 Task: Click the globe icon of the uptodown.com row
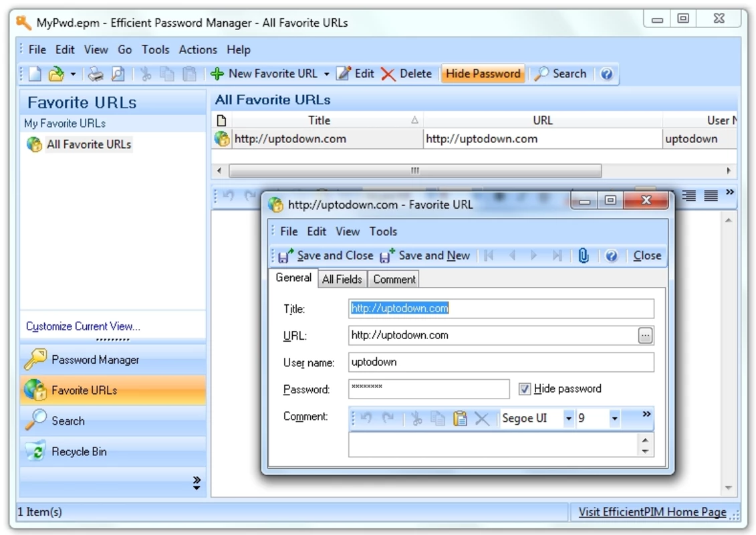[222, 139]
